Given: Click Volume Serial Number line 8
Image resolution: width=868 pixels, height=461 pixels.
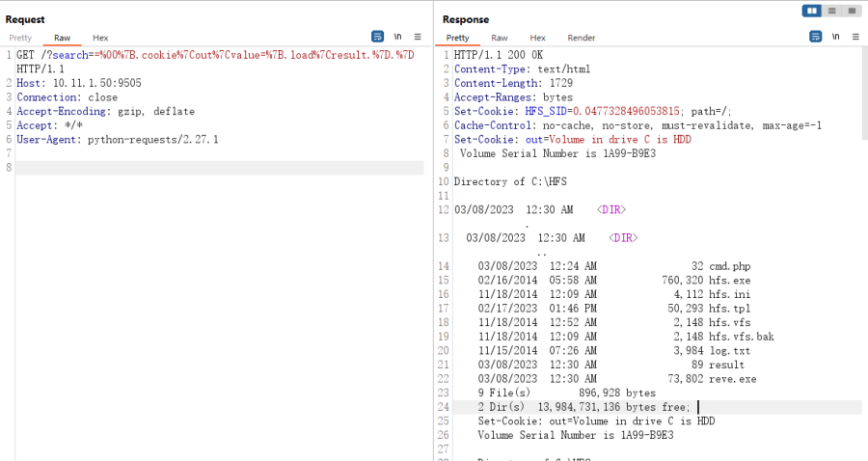Looking at the screenshot, I should tap(558, 154).
